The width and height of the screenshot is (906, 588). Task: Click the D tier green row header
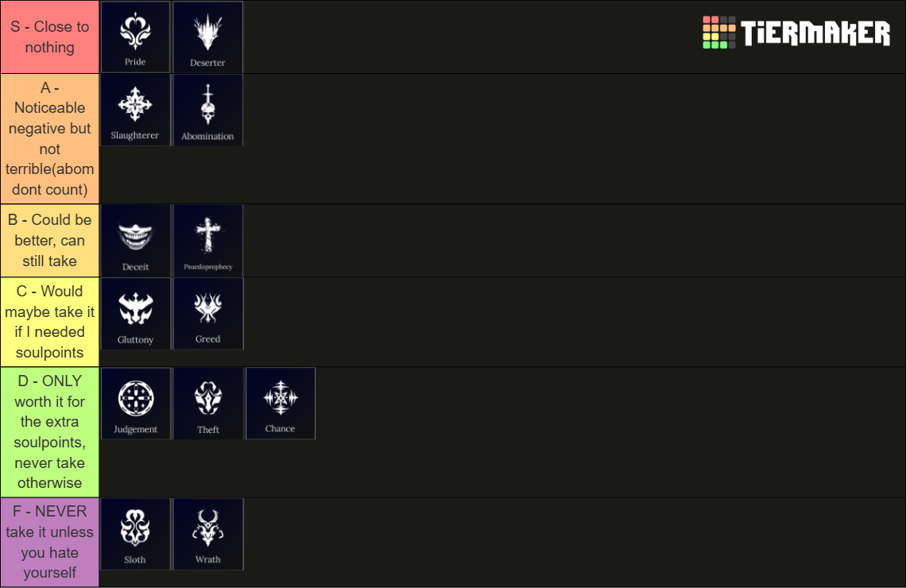pos(49,432)
